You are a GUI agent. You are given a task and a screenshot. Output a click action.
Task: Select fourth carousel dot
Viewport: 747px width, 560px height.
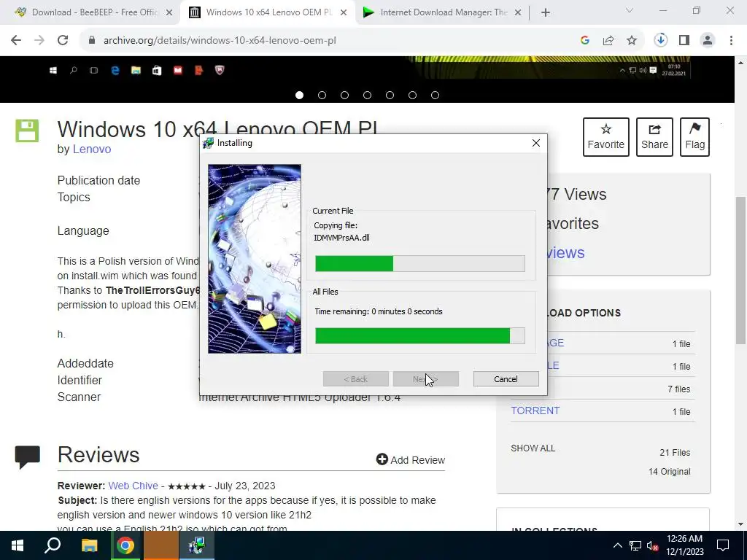coord(368,96)
